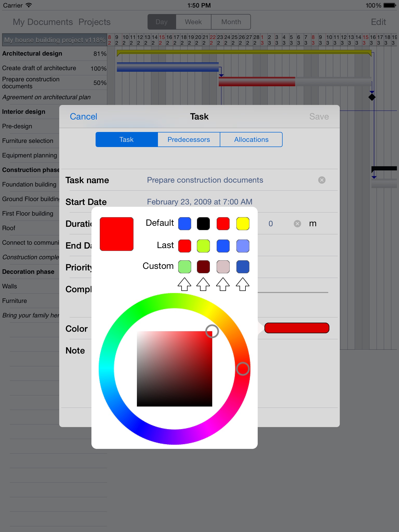Clear the Task name field text

[x=322, y=180]
